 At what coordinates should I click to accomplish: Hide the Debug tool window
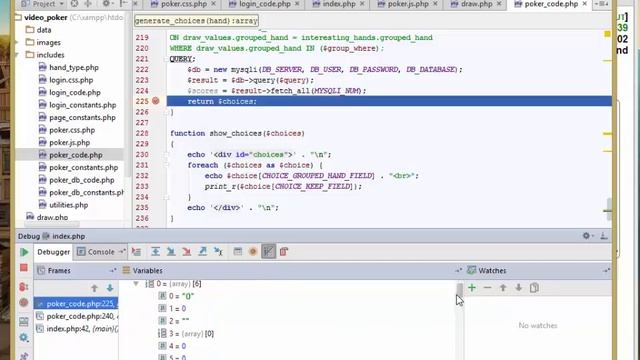click(x=604, y=236)
